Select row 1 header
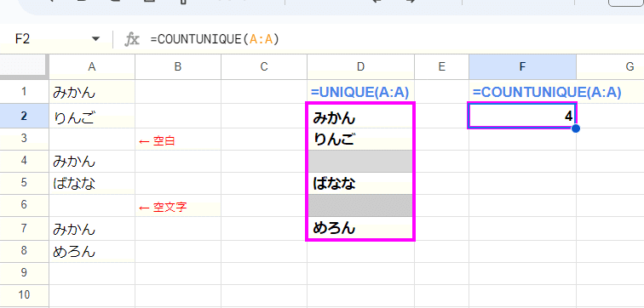 25,91
